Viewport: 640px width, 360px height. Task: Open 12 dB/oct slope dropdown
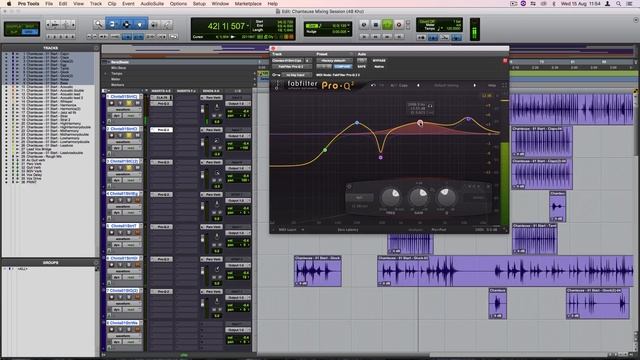tap(360, 206)
